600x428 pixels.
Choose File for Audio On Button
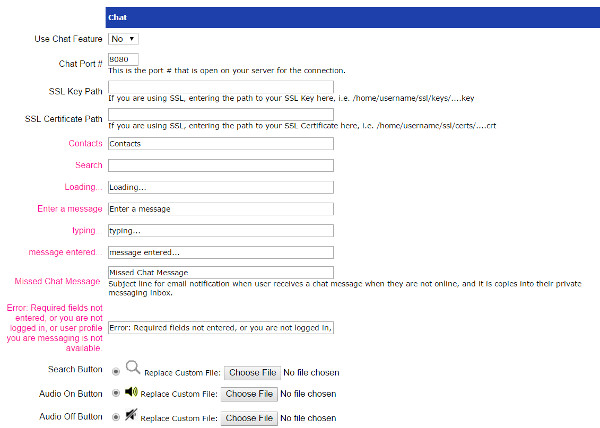tap(248, 394)
